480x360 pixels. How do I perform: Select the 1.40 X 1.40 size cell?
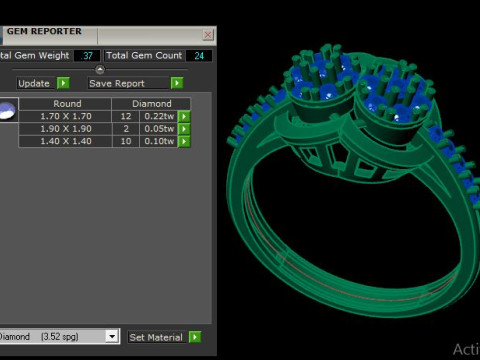click(65, 141)
